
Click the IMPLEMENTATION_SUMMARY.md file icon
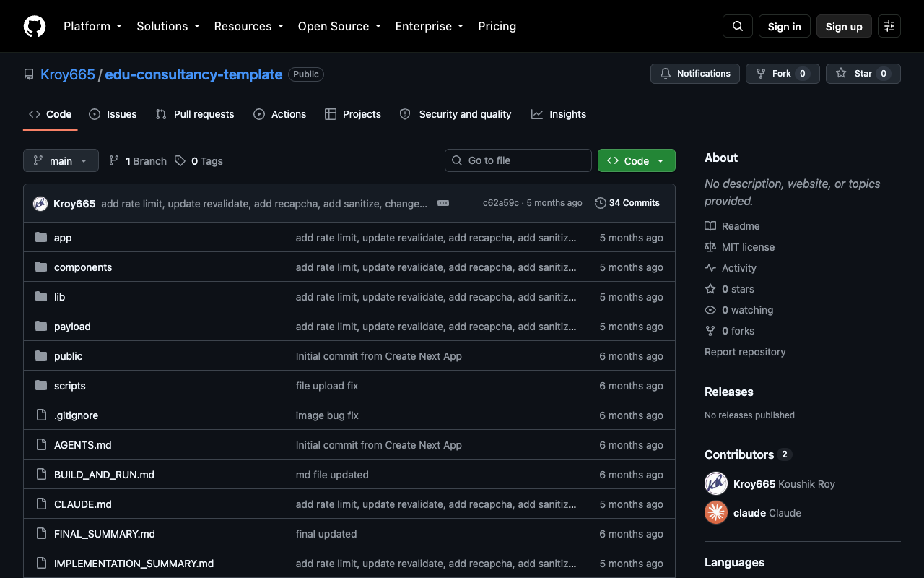(41, 564)
